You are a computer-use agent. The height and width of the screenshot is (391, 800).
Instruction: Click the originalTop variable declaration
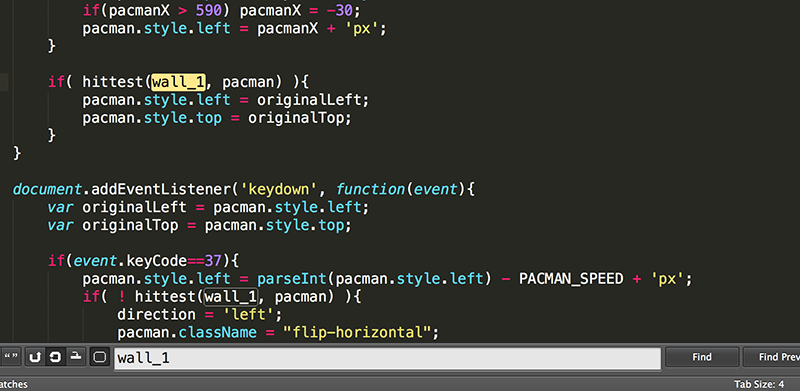pyautogui.click(x=130, y=225)
